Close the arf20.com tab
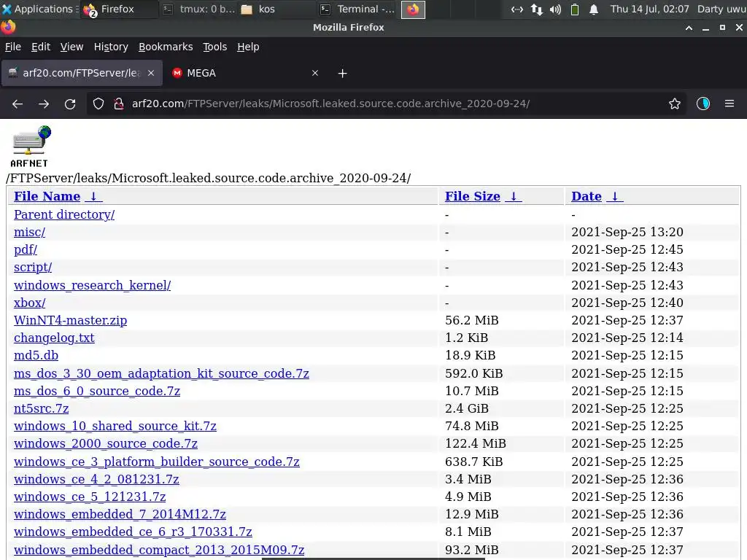 [x=151, y=73]
